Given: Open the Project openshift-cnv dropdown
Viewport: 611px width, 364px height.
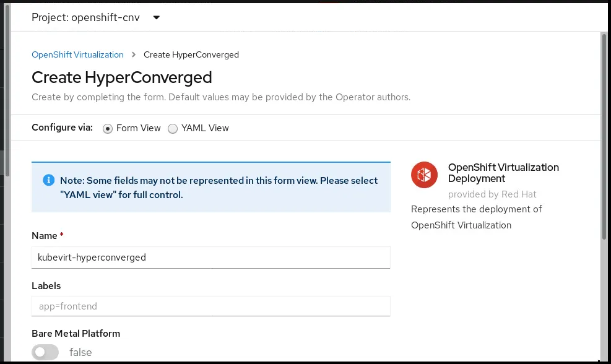Looking at the screenshot, I should pyautogui.click(x=96, y=17).
